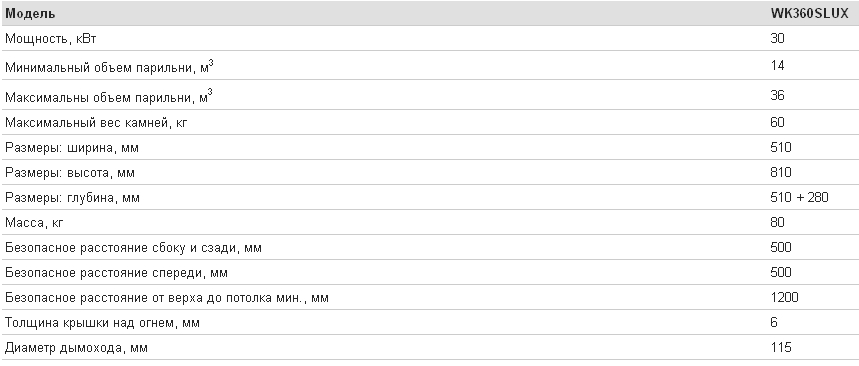Select the power value 30
The image size is (859, 366).
[x=777, y=38]
